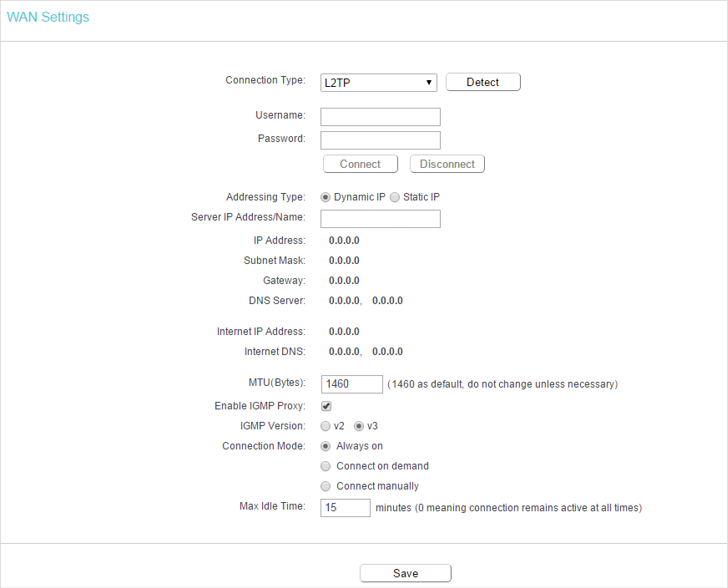Click the Internet DNS label
728x588 pixels.
pyautogui.click(x=275, y=352)
